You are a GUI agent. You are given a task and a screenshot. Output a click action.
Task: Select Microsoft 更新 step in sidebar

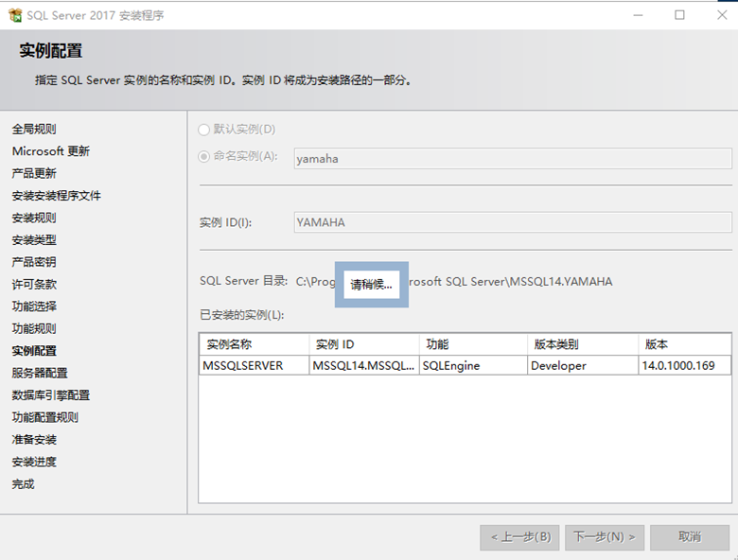coord(51,151)
